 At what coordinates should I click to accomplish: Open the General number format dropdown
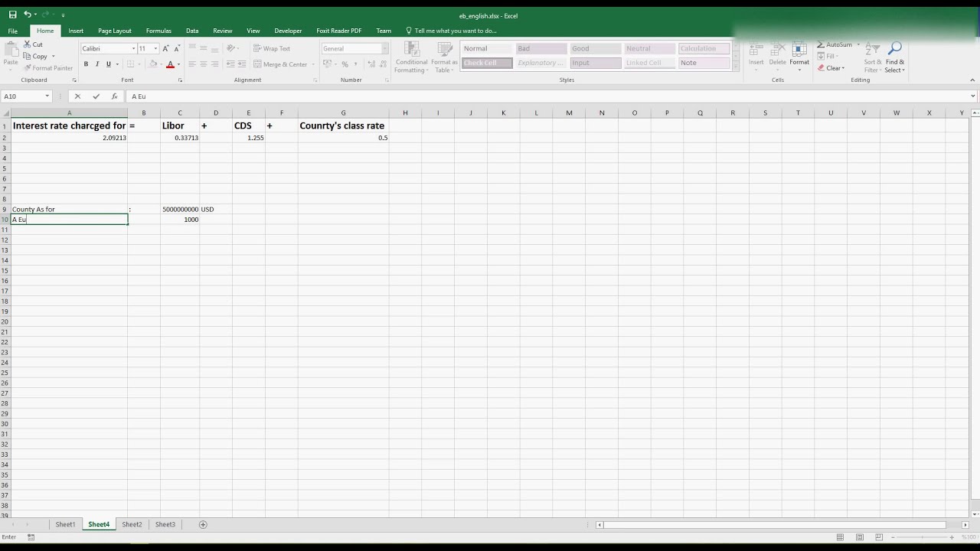pos(384,48)
